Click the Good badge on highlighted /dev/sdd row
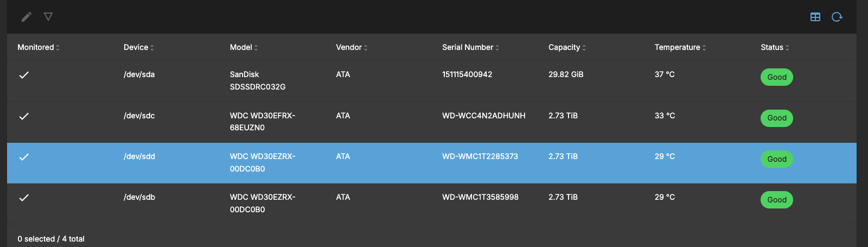Image resolution: width=868 pixels, height=247 pixels. (x=776, y=159)
